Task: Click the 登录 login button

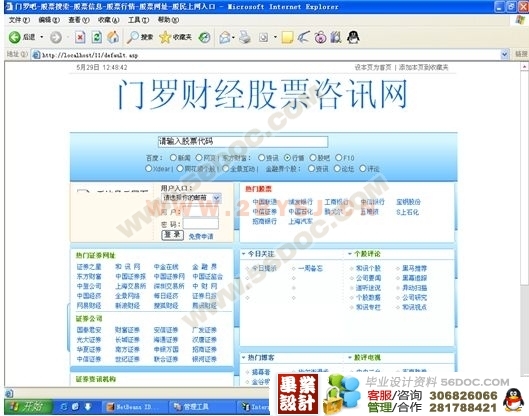Action: tap(172, 235)
